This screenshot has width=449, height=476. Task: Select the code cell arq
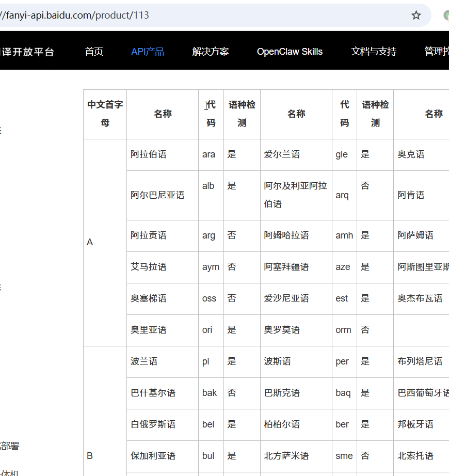[x=345, y=195]
